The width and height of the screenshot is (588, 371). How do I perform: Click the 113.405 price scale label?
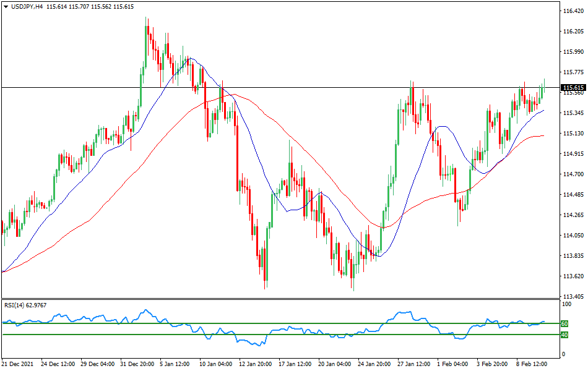click(573, 295)
